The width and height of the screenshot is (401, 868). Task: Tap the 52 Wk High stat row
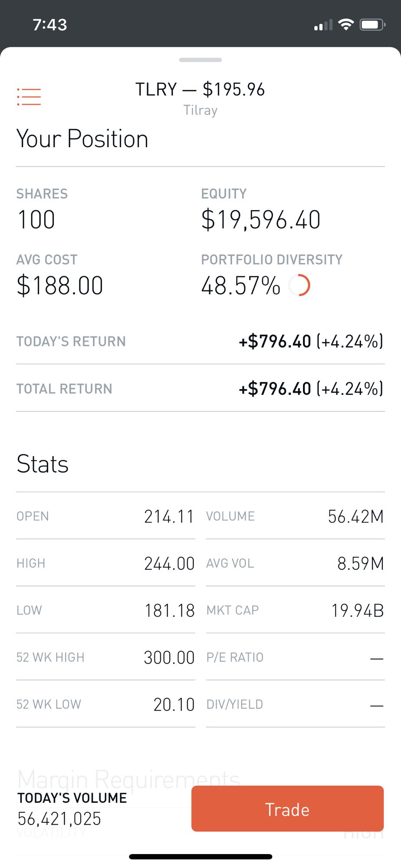click(105, 657)
